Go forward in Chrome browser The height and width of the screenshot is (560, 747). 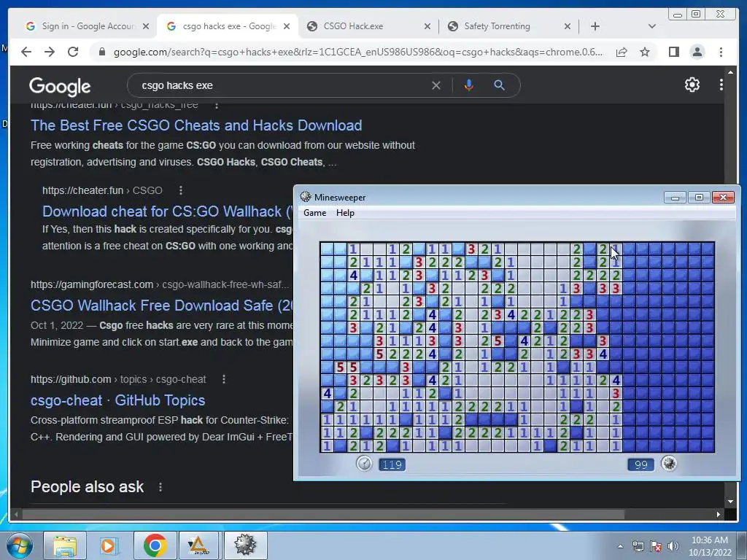(x=50, y=52)
